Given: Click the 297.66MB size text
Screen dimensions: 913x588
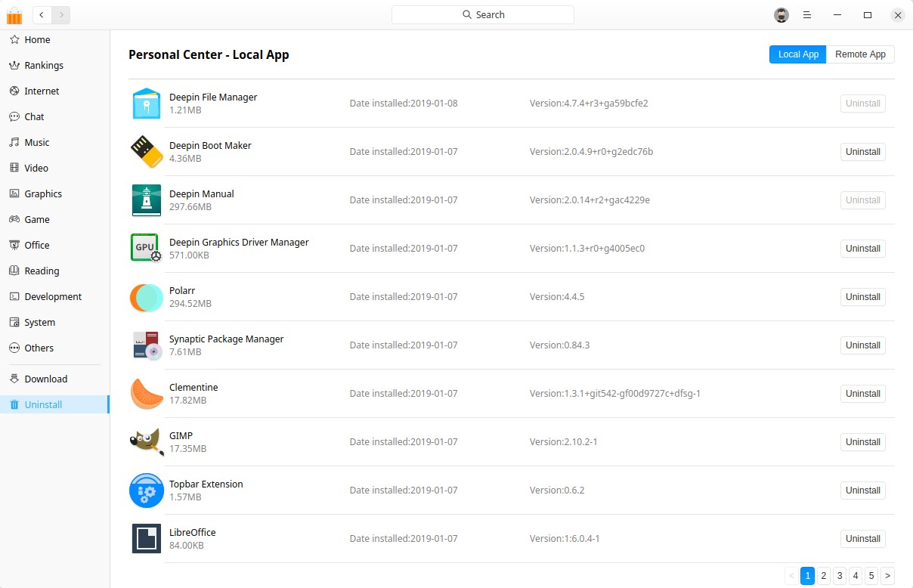Looking at the screenshot, I should 190,207.
